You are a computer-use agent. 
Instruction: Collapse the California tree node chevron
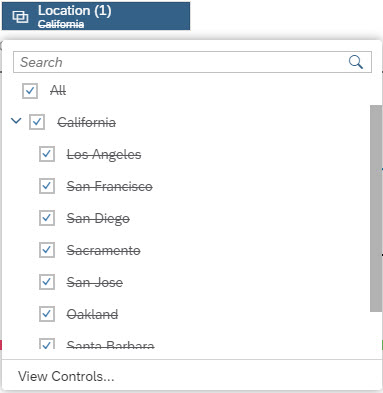click(16, 121)
